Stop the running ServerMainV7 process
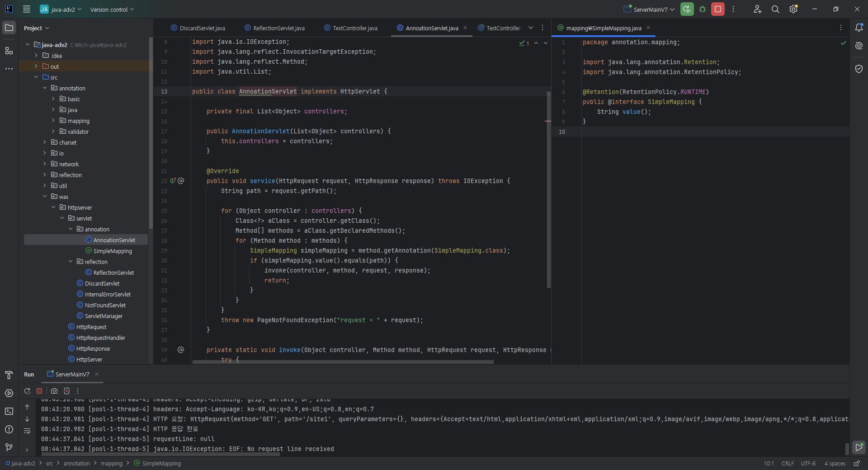The width and height of the screenshot is (868, 470). pos(718,9)
